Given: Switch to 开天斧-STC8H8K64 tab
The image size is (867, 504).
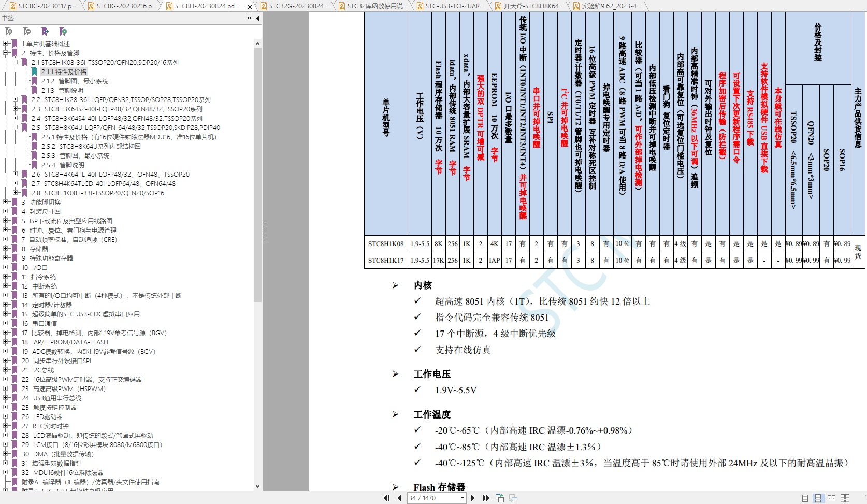Looking at the screenshot, I should (x=529, y=6).
